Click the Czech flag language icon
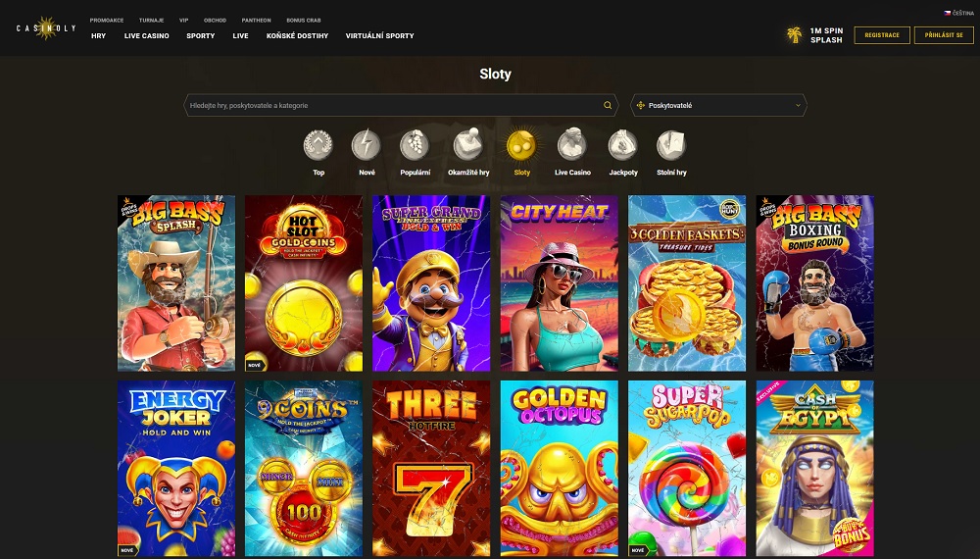 pyautogui.click(x=948, y=13)
